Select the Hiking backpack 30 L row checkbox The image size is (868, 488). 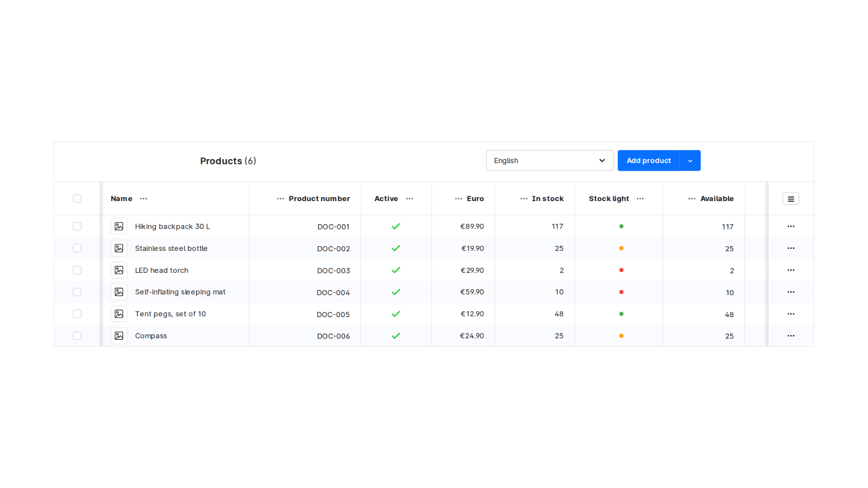click(x=77, y=226)
